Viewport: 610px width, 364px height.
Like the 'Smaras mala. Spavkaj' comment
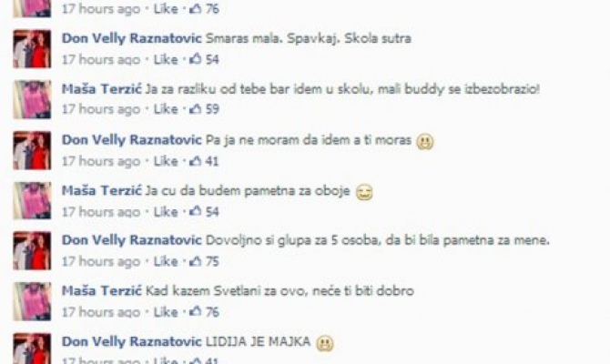pos(166,59)
